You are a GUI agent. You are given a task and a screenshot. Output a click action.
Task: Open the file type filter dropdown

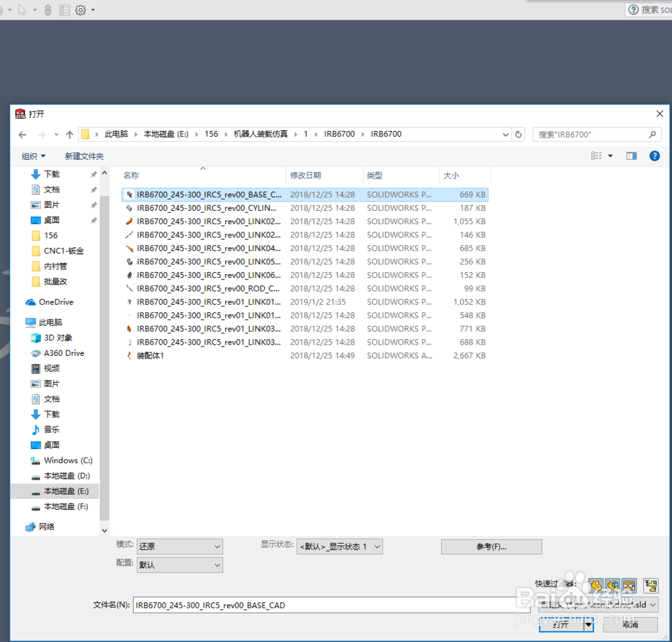[x=598, y=605]
